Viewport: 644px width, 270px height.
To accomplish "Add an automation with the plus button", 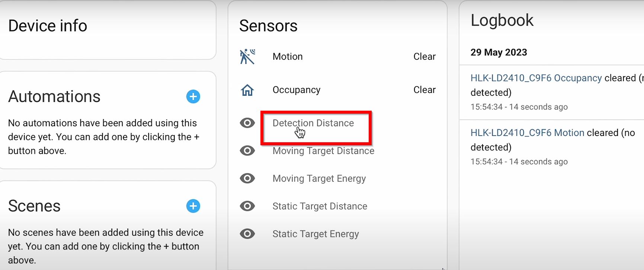I will pyautogui.click(x=193, y=97).
